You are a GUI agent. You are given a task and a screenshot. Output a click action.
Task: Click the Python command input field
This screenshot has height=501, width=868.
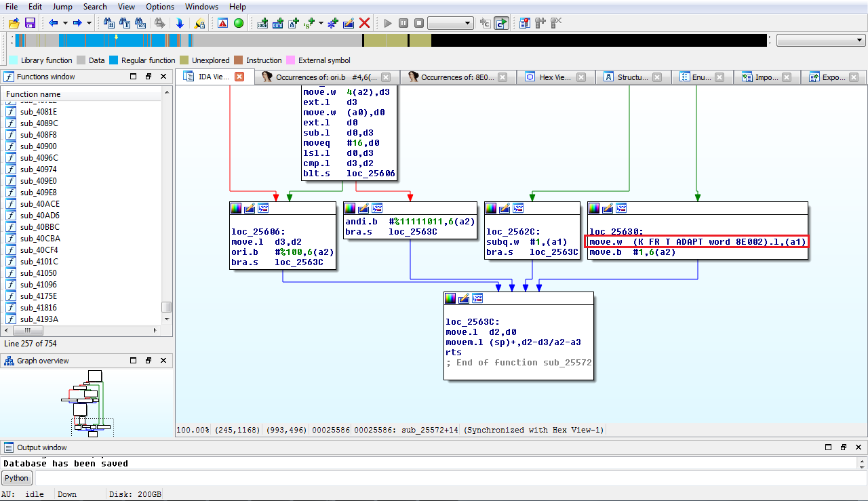click(449, 478)
